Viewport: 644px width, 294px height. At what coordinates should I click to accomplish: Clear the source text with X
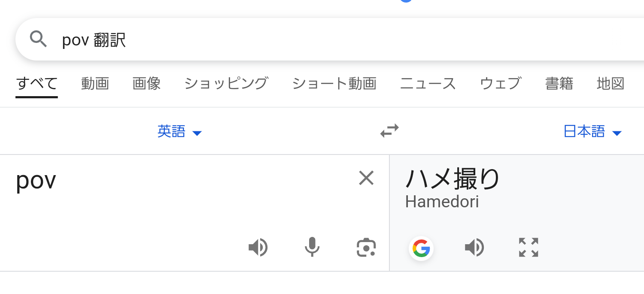tap(366, 178)
